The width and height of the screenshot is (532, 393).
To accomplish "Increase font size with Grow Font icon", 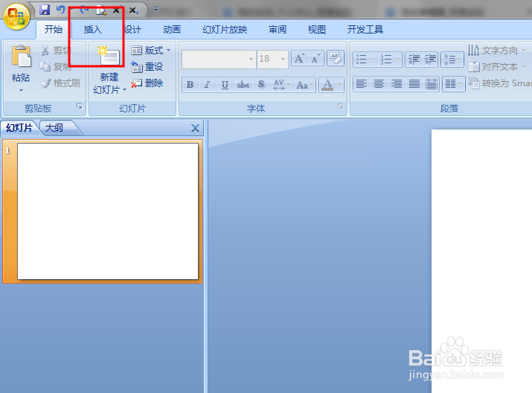I will coord(299,59).
